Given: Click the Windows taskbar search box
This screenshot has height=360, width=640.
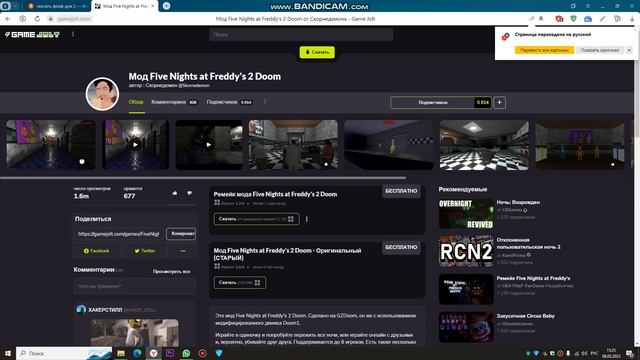Looking at the screenshot, I should 64,353.
